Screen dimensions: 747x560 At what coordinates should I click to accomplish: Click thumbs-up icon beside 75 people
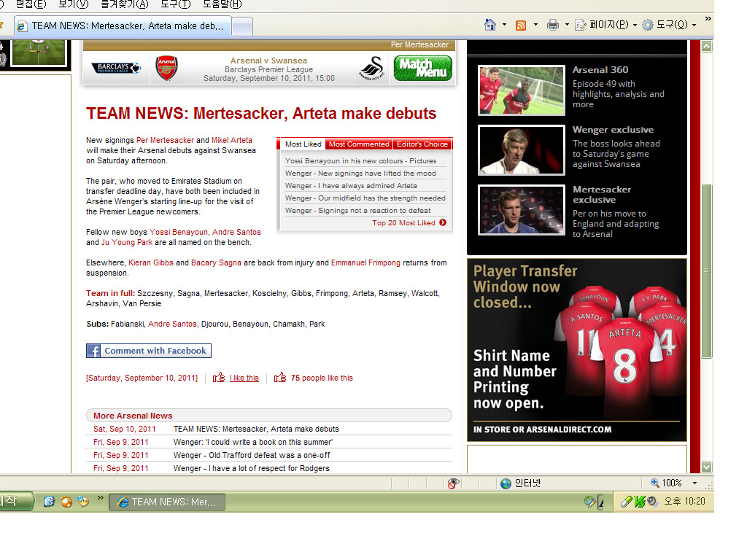(x=280, y=377)
